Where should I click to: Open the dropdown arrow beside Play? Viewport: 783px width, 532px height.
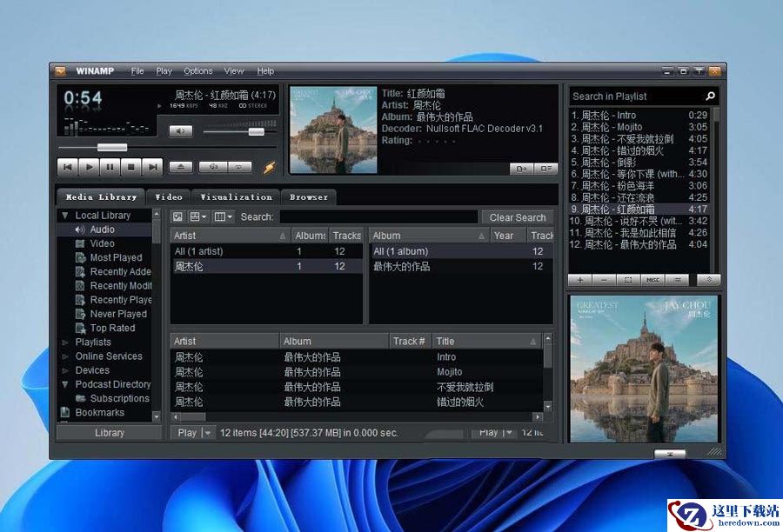click(x=207, y=433)
